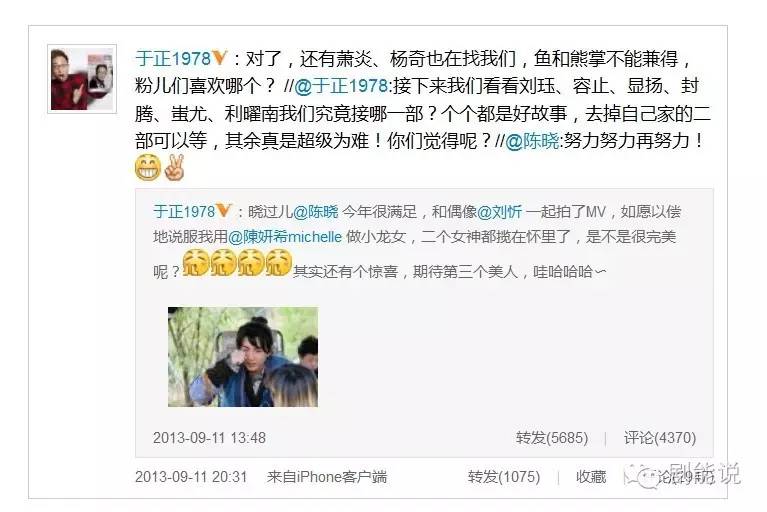Click the last laughing-crying emoji in the quoted post

tap(279, 263)
